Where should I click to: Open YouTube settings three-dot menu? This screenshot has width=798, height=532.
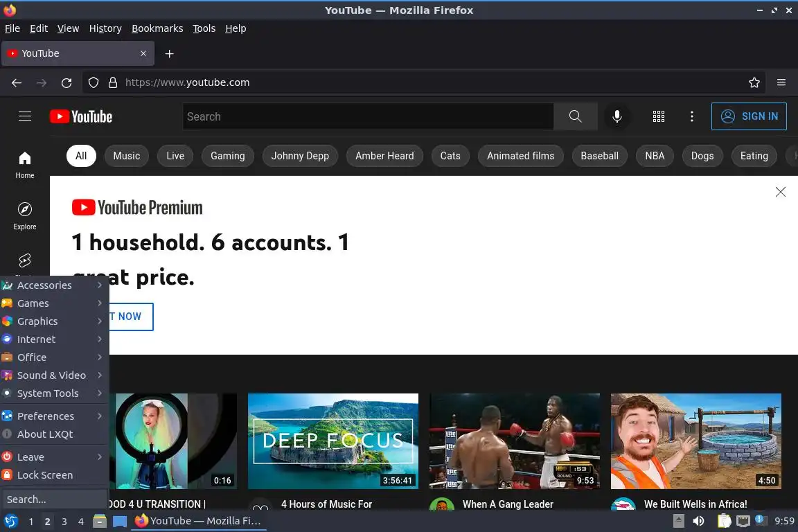tap(691, 116)
